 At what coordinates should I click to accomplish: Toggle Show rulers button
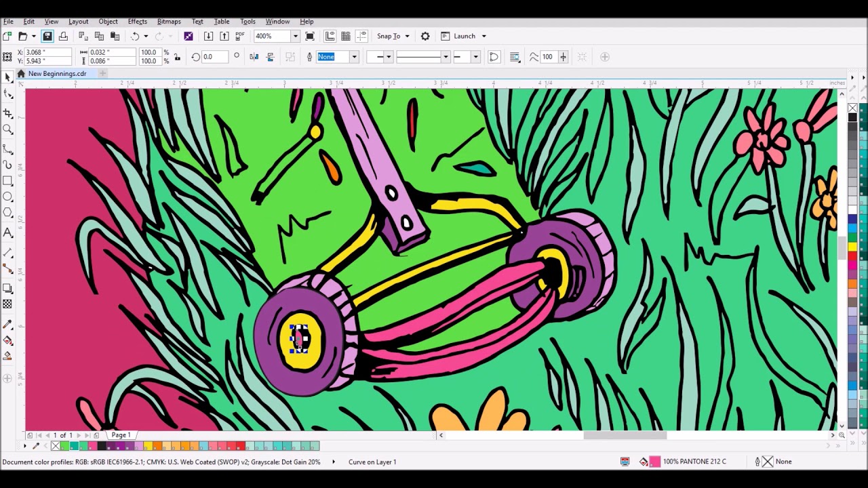[x=330, y=36]
